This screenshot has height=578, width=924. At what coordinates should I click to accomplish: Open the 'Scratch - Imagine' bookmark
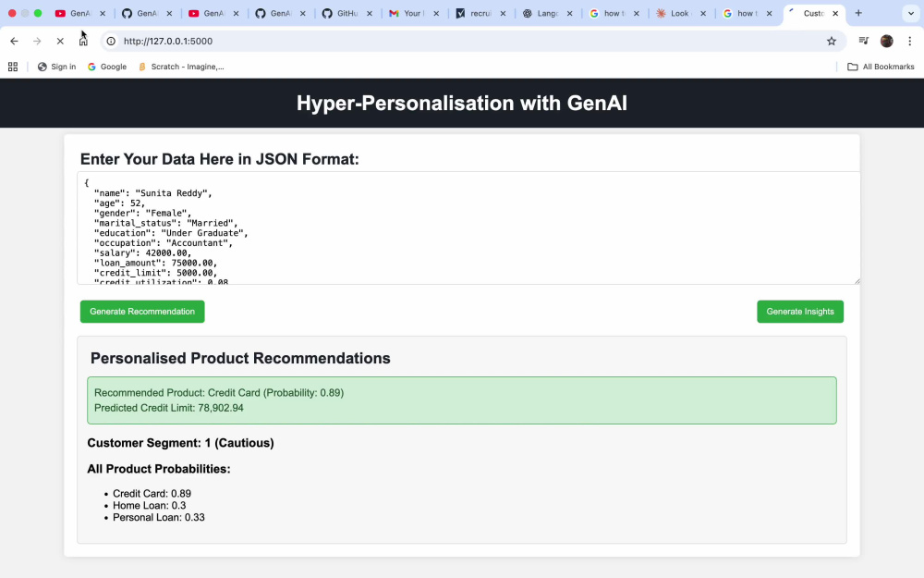(181, 67)
